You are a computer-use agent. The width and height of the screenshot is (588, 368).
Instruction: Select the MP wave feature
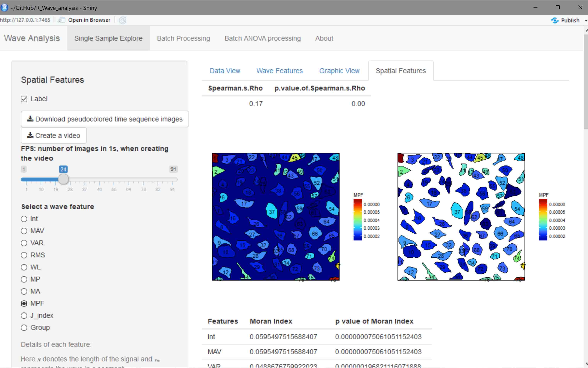(24, 279)
